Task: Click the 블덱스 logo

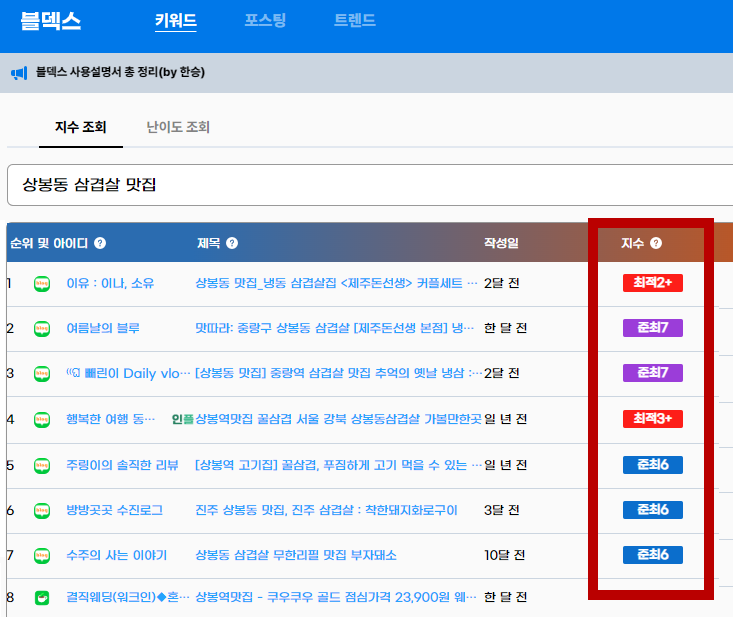Action: click(x=51, y=21)
